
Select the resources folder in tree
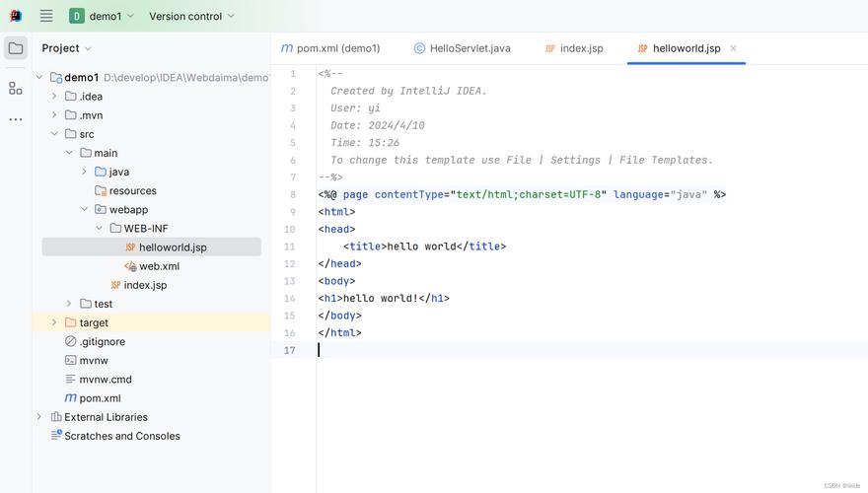coord(132,190)
